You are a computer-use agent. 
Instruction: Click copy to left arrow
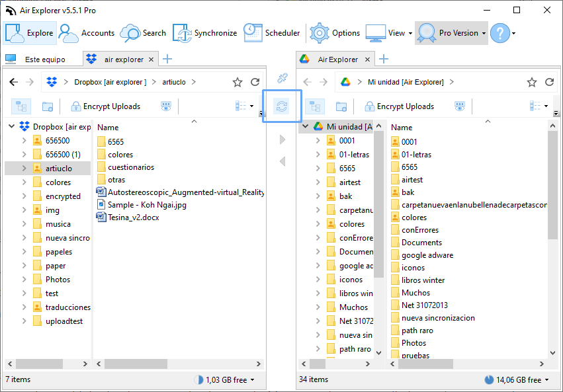coord(282,161)
